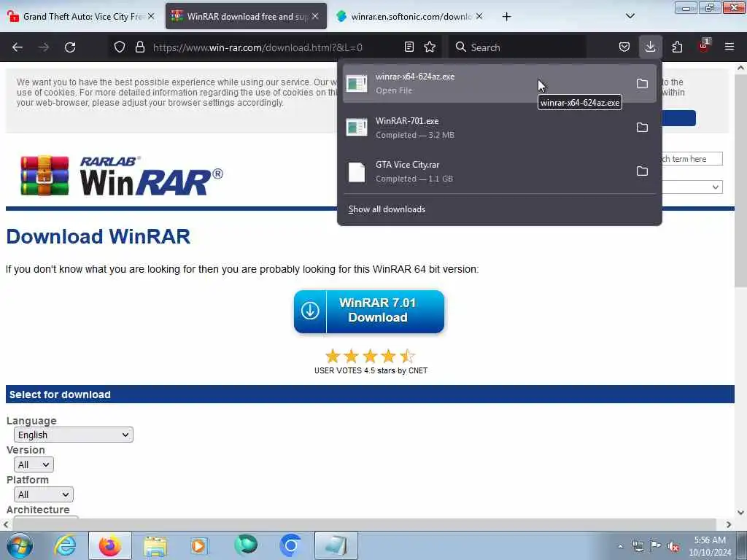
Task: Select the WinRAR download free tab
Action: coord(246,16)
